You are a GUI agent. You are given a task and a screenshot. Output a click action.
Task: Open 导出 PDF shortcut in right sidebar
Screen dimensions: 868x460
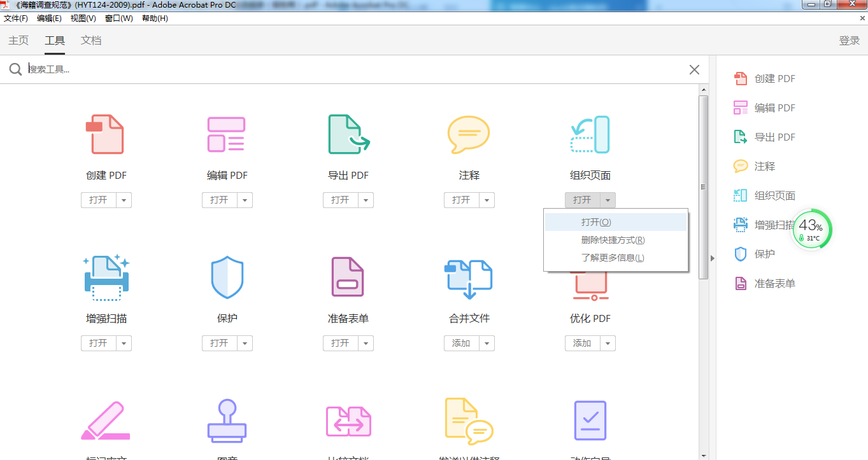click(765, 137)
